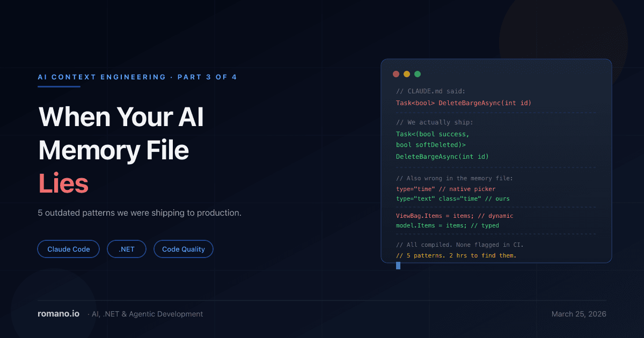Screen dimensions: 644x338
Task: Click the red traffic light dot
Action: pyautogui.click(x=396, y=74)
